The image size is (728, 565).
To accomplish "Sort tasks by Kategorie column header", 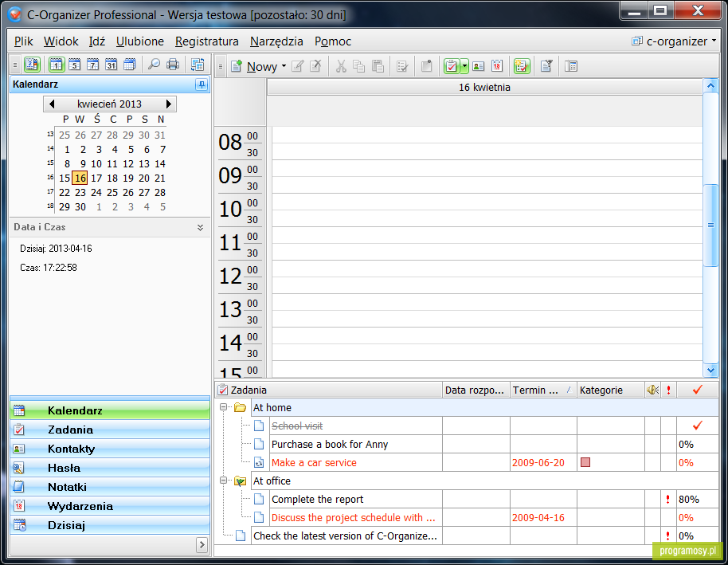I will point(611,390).
